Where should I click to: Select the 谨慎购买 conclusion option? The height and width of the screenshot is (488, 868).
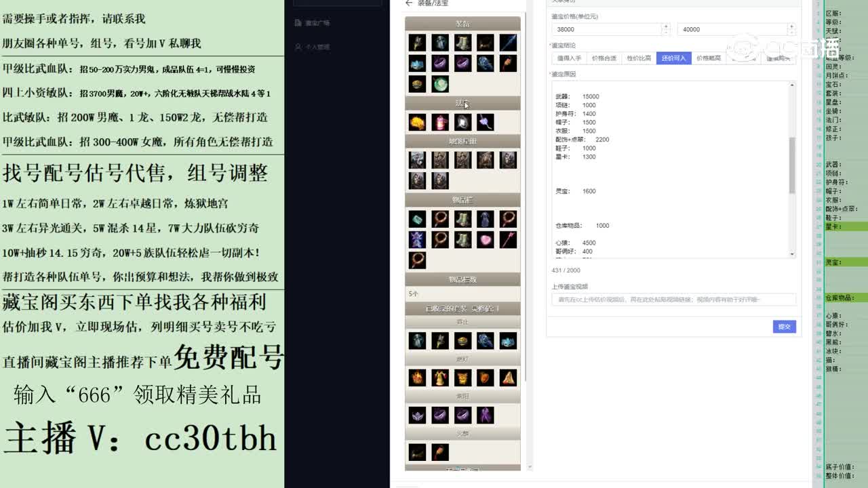click(778, 58)
